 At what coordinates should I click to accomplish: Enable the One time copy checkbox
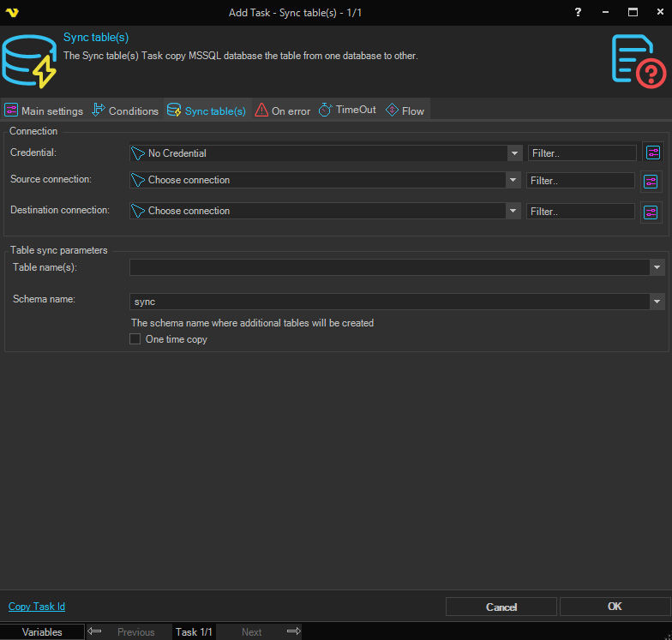pyautogui.click(x=135, y=339)
